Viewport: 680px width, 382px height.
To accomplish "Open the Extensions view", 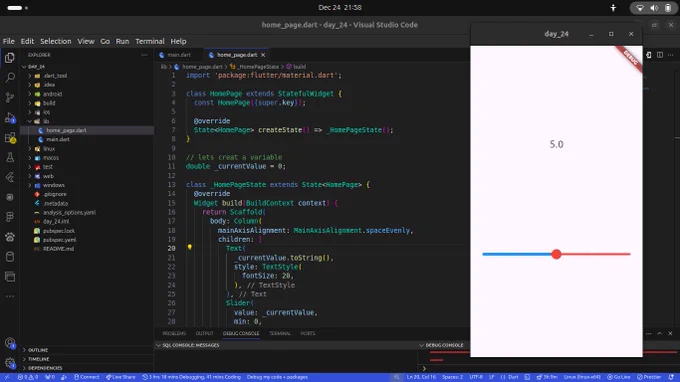I will coord(10,138).
